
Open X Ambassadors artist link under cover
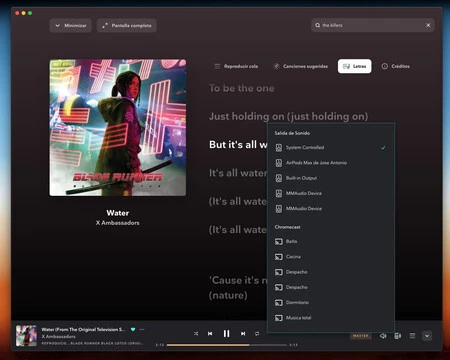(118, 223)
